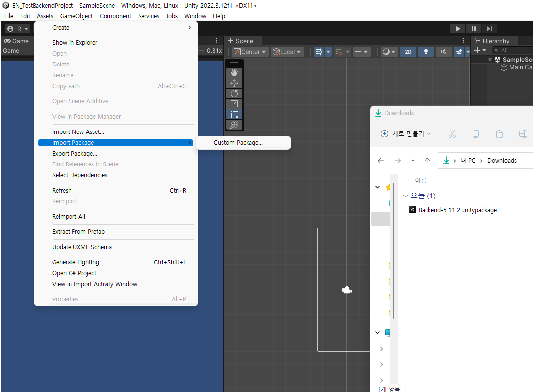Viewport: 533px width, 392px height.
Task: Toggle grid snapping in Scene toolbar
Action: tap(339, 52)
